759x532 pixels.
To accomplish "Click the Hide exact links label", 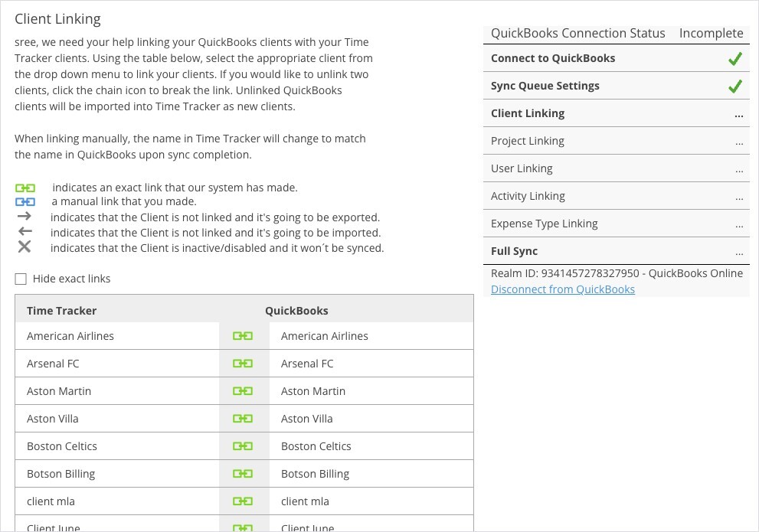I will point(72,279).
